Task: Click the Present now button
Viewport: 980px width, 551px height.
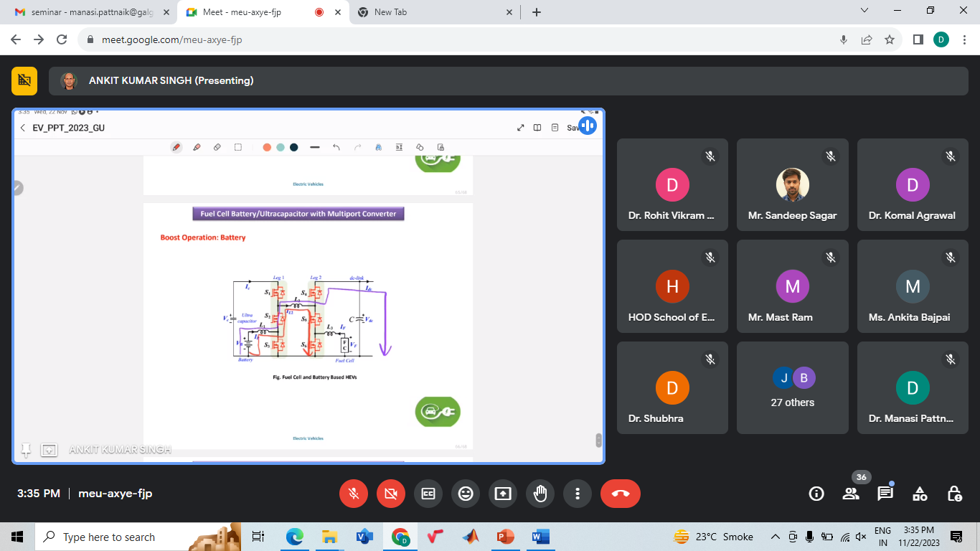Action: coord(503,494)
